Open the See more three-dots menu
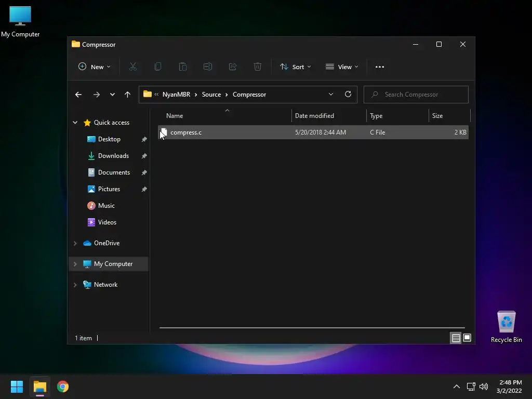The height and width of the screenshot is (399, 532). coord(380,67)
